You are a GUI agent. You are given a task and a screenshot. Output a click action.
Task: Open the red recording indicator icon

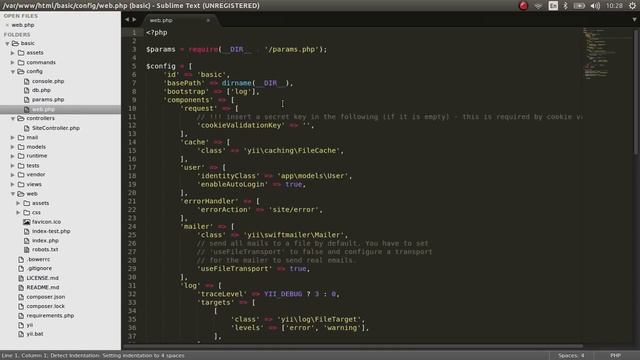(x=523, y=6)
